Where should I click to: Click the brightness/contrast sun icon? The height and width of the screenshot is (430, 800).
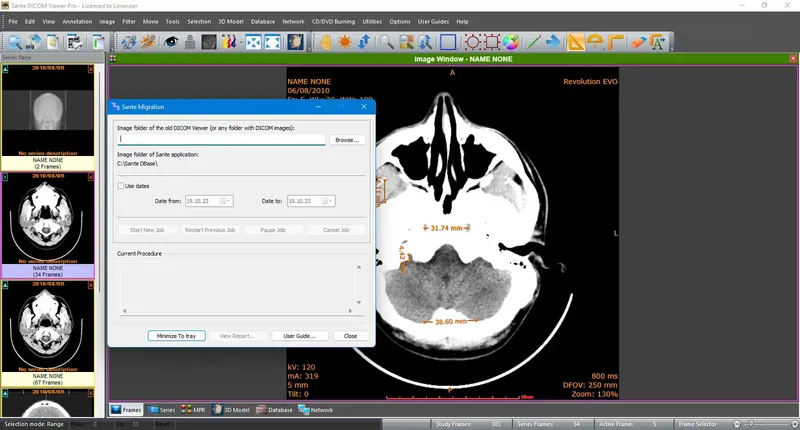point(343,42)
